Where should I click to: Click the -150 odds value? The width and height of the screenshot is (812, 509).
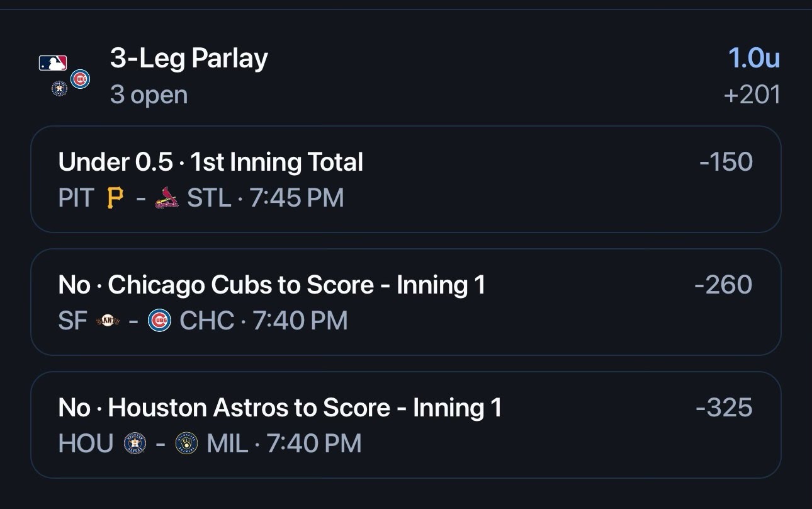(726, 163)
